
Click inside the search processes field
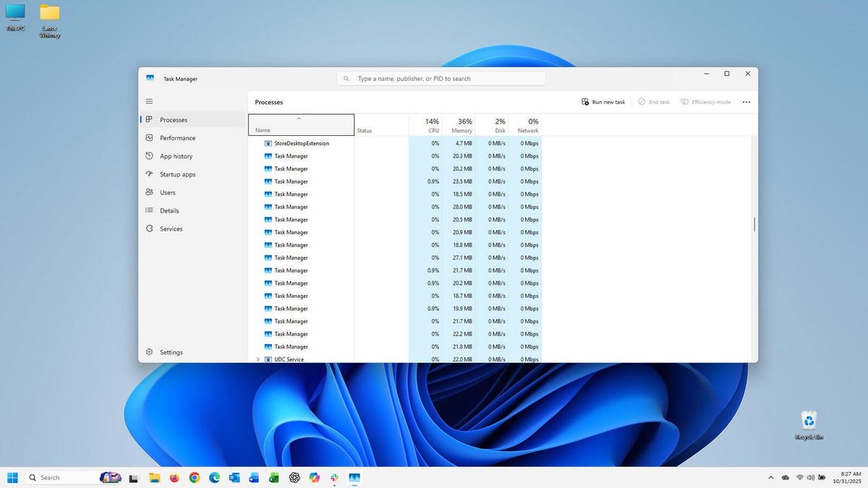tap(441, 78)
